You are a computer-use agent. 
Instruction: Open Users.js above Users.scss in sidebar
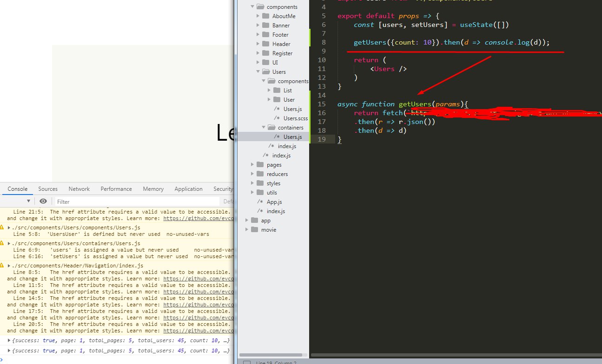(x=292, y=109)
